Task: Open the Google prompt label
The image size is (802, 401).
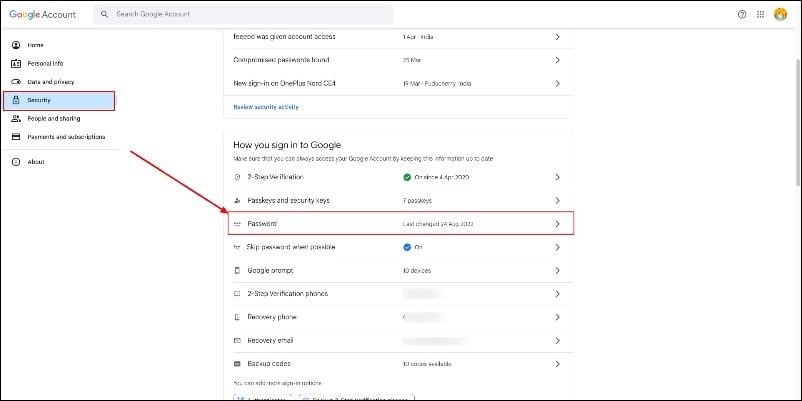Action: pyautogui.click(x=270, y=271)
